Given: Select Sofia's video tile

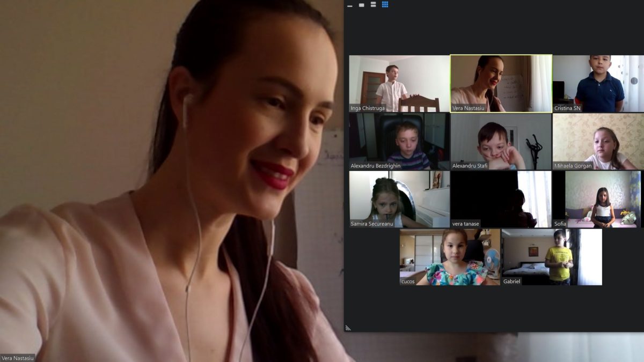Looking at the screenshot, I should (x=597, y=200).
